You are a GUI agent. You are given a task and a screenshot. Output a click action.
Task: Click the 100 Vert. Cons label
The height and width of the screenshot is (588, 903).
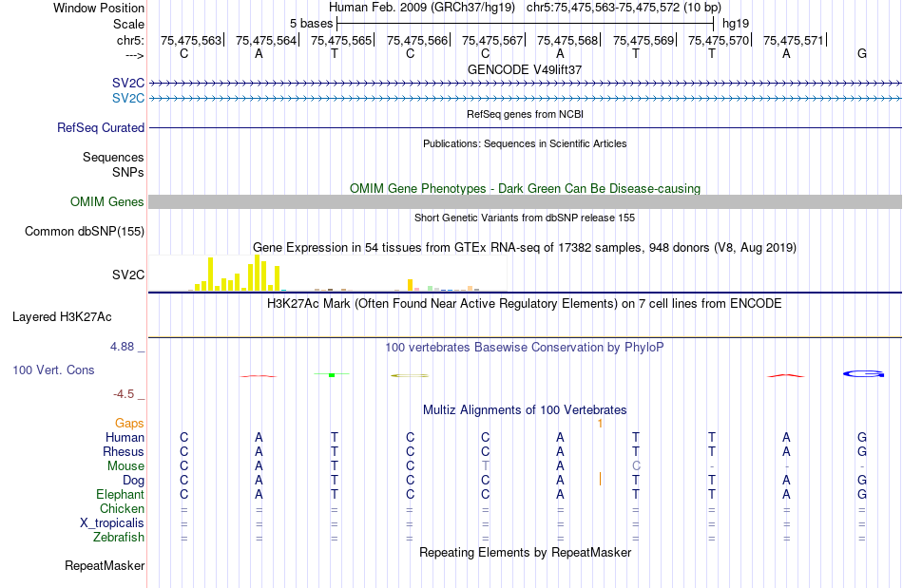click(x=53, y=370)
